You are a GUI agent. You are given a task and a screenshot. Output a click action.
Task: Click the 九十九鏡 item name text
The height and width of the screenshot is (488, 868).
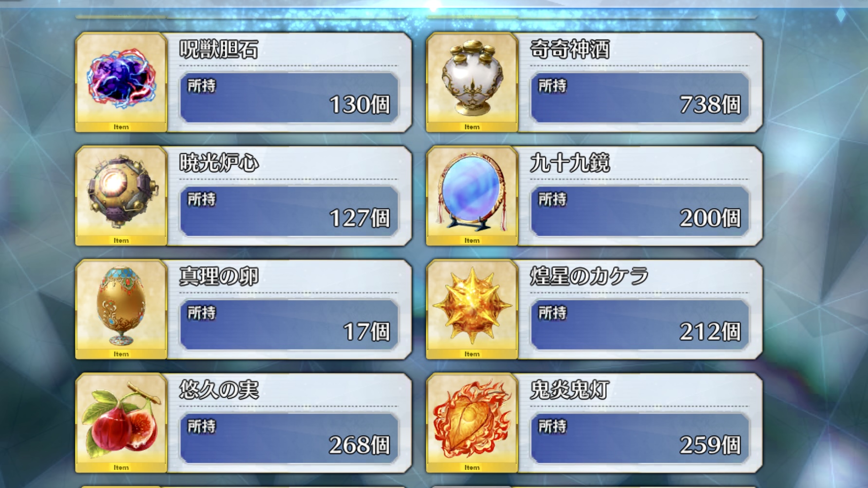click(570, 163)
